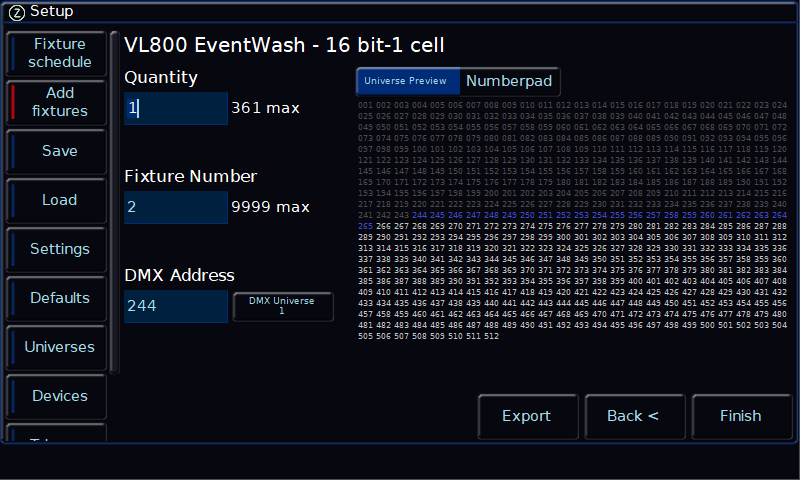Image resolution: width=800 pixels, height=480 pixels.
Task: Click the 9999 max fixture number label
Action: point(270,207)
